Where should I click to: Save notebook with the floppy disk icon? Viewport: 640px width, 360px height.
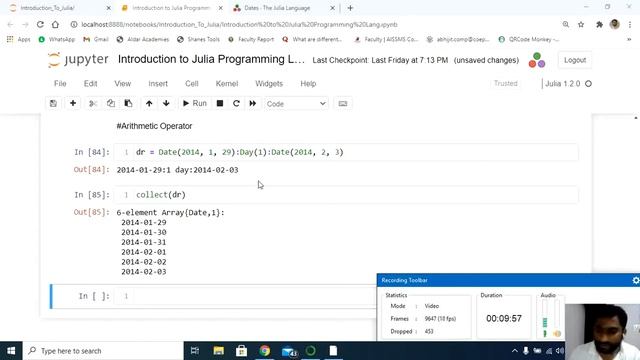(x=53, y=103)
